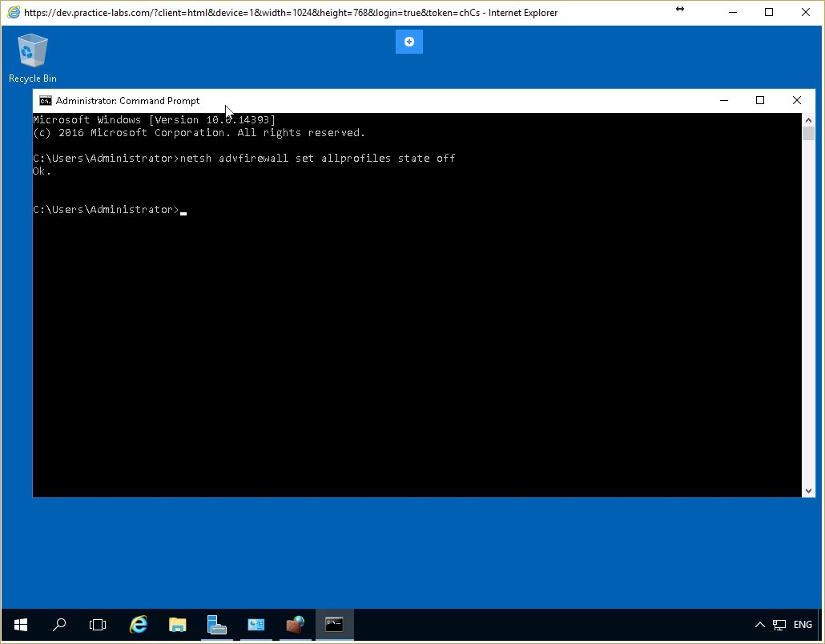Open the Recycle Bin on the desktop
825x644 pixels.
pyautogui.click(x=32, y=50)
